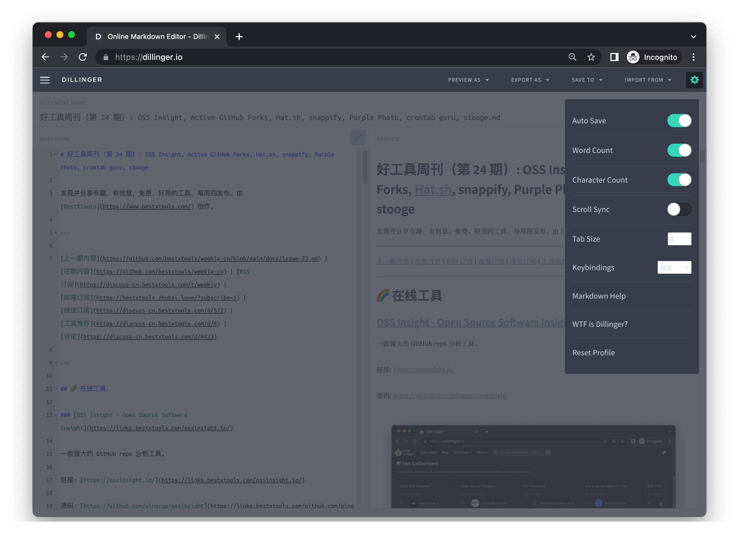Open a new browser tab
Screen dimensions: 739x560
[239, 37]
